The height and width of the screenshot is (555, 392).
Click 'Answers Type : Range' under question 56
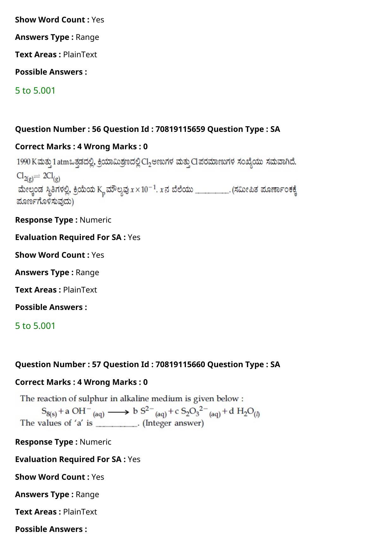coord(57,272)
